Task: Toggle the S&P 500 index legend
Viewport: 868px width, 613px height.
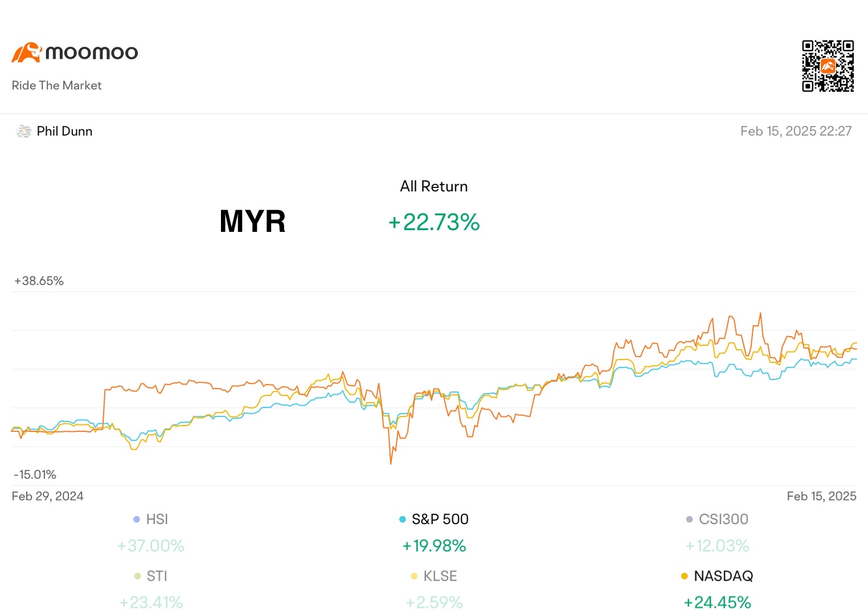Action: [434, 519]
